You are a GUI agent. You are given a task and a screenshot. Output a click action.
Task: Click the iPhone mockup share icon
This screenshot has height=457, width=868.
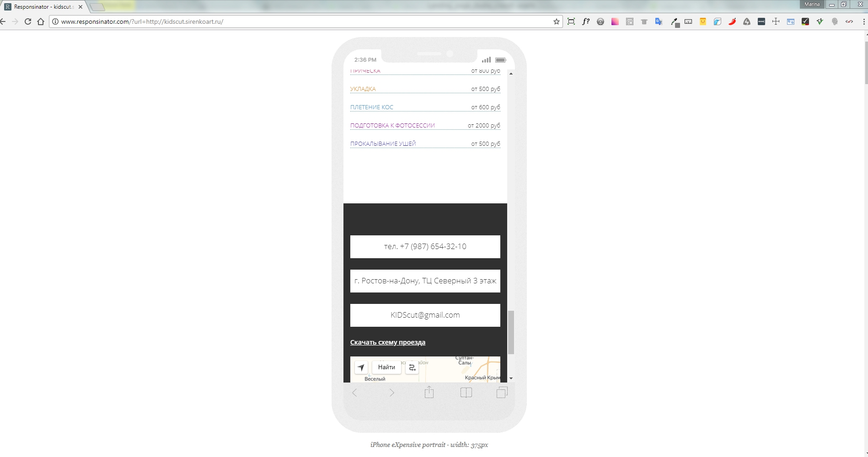[429, 392]
